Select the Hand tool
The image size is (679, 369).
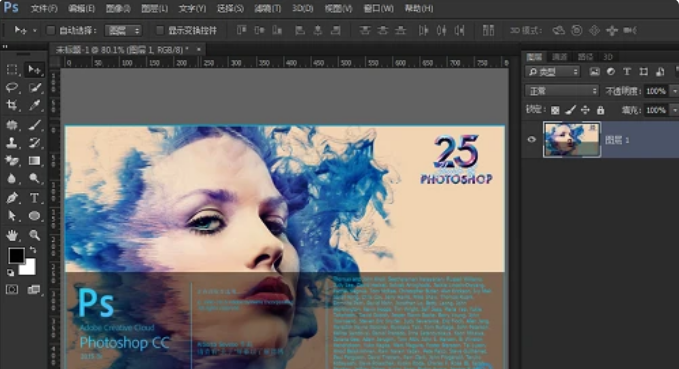click(x=12, y=235)
